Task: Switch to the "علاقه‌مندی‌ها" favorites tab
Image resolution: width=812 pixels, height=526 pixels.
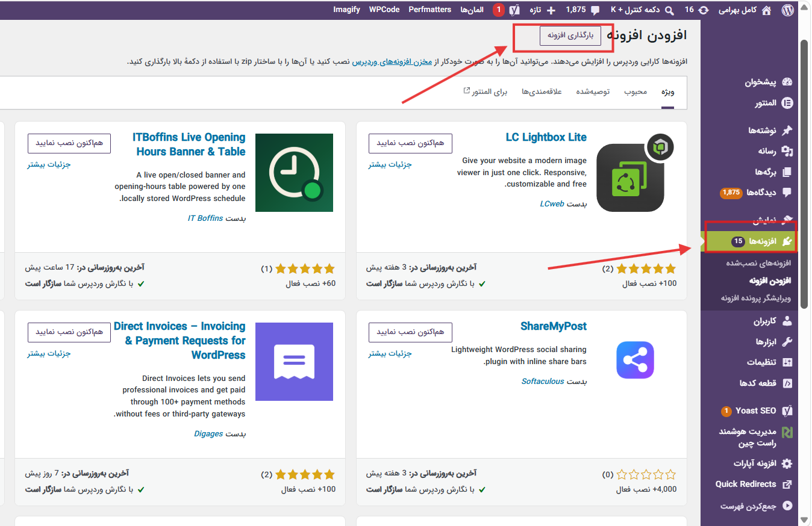Action: point(542,91)
